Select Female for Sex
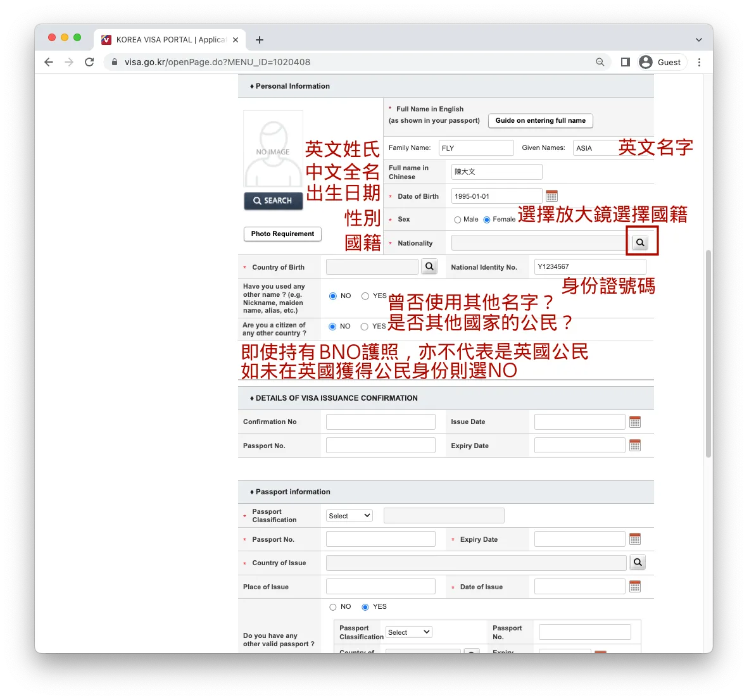Viewport: 749px width, 700px height. (487, 220)
